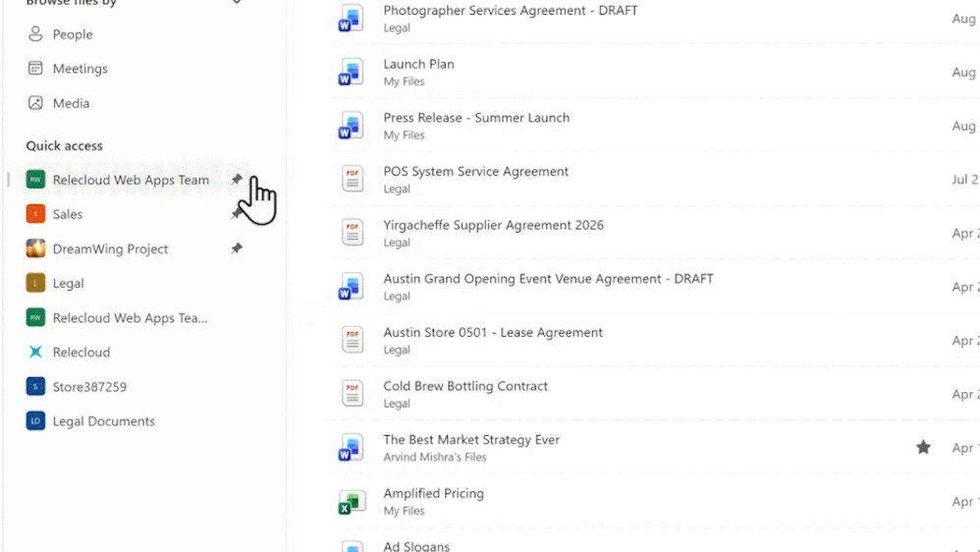Click My Files under Press Release - Summer Launch

(404, 135)
